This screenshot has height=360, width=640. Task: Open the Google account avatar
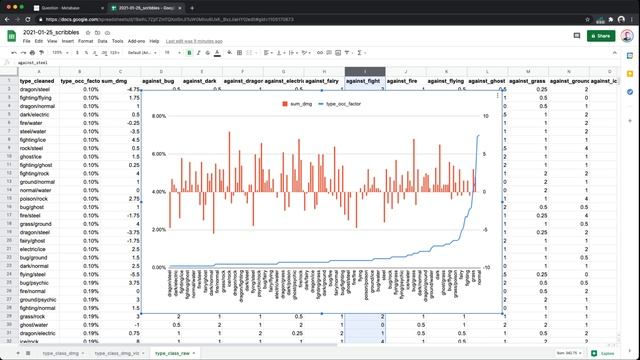point(627,36)
